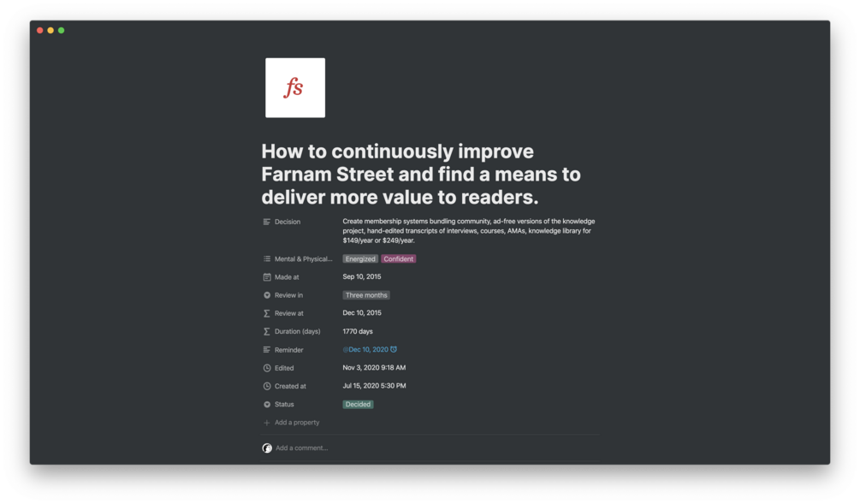Open the Decision property label
Viewport: 860px width, 504px height.
tap(288, 222)
